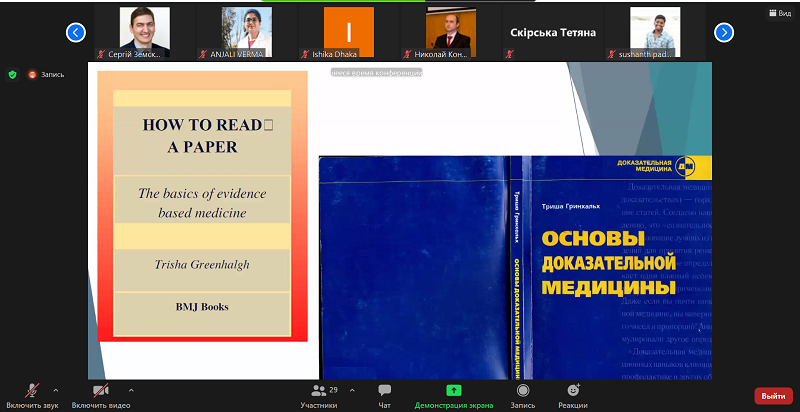Click 'BMJ Books' text on slide

point(202,307)
